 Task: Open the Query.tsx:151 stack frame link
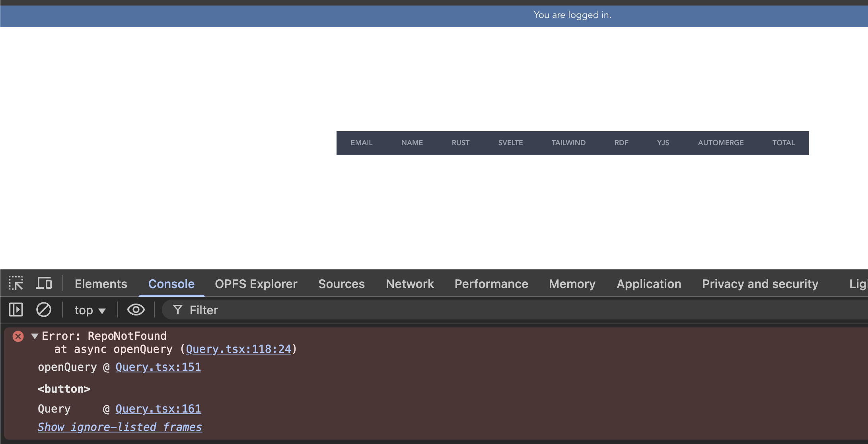click(x=158, y=367)
